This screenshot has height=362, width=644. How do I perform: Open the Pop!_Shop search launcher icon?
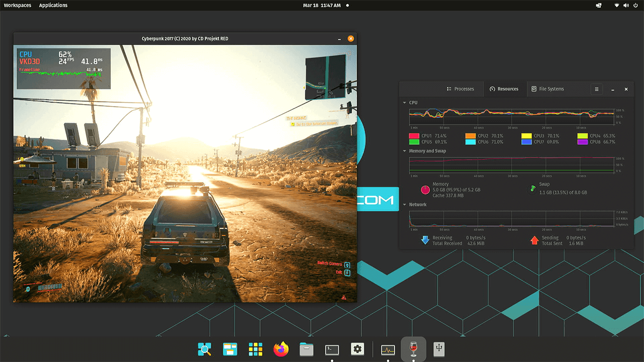[204, 349]
